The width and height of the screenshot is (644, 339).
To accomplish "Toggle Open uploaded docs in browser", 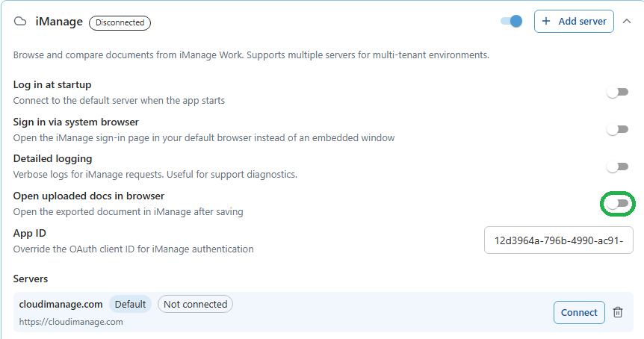I will pos(618,204).
